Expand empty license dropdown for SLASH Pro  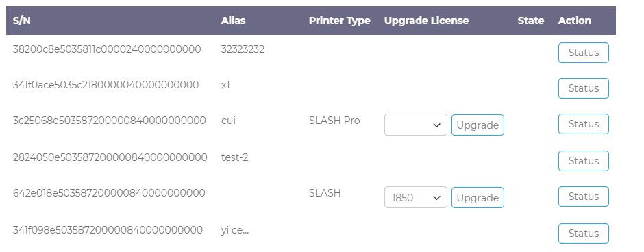(416, 125)
